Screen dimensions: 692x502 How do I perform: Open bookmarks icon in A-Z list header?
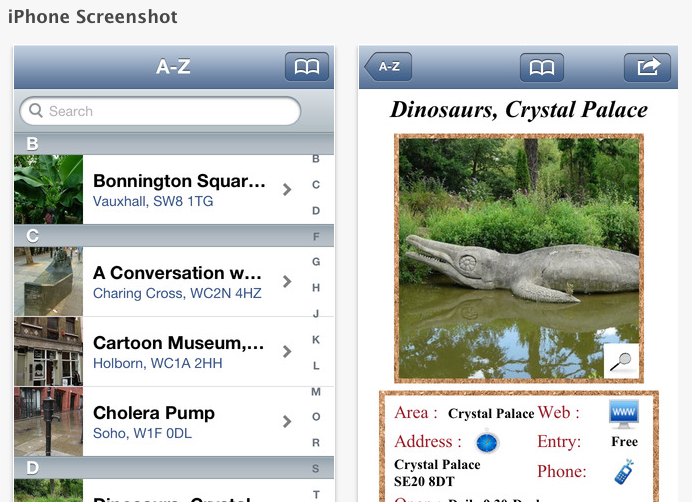pos(307,67)
